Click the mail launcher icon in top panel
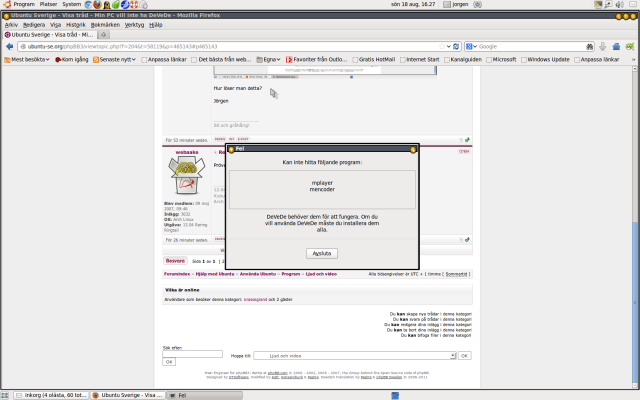Image resolution: width=640 pixels, height=400 pixels. [x=143, y=5]
